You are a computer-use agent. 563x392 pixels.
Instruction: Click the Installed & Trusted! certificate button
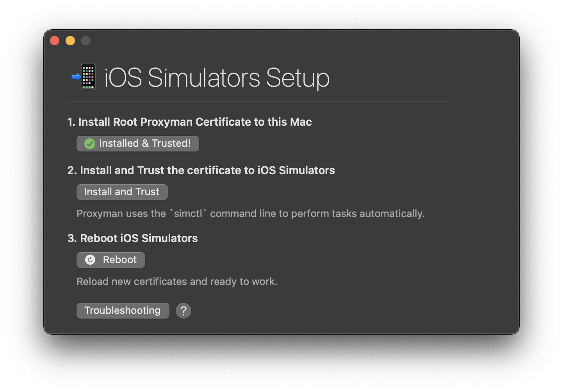pyautogui.click(x=138, y=144)
